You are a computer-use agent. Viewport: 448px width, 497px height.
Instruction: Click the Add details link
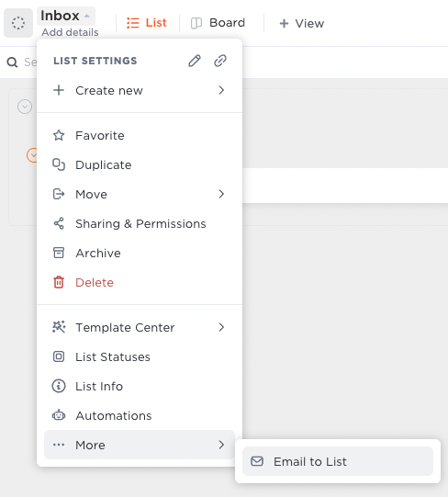[x=70, y=32]
